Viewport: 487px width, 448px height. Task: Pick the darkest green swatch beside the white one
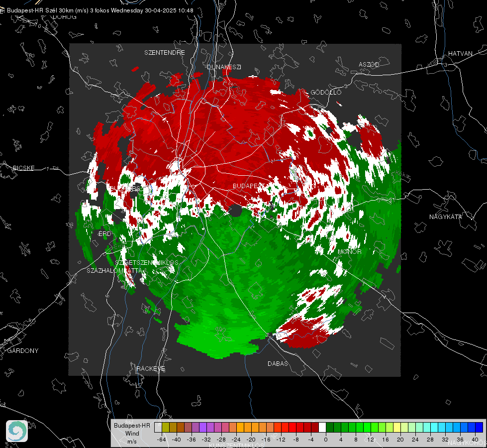click(x=329, y=428)
